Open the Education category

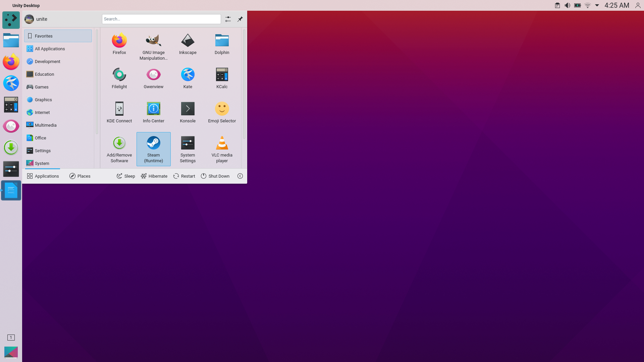click(58, 74)
